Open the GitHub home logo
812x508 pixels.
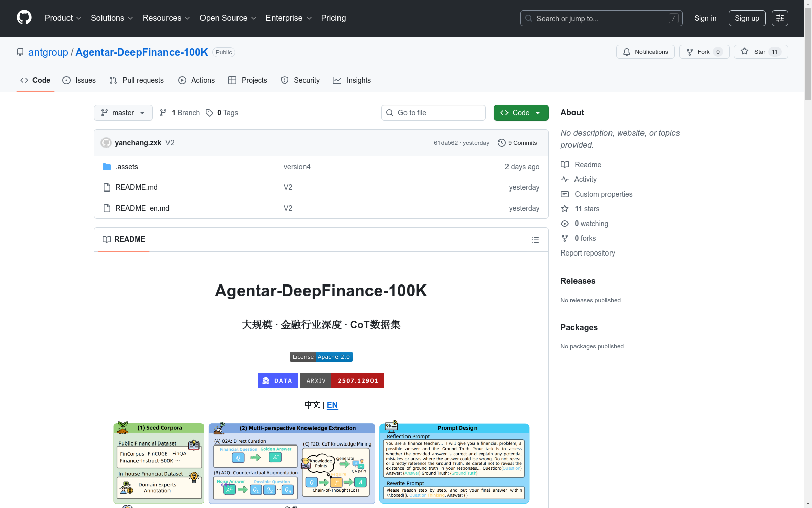pyautogui.click(x=24, y=18)
